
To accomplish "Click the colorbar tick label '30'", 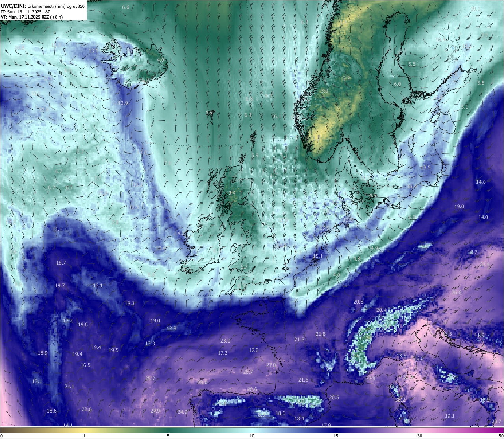I will (420, 436).
